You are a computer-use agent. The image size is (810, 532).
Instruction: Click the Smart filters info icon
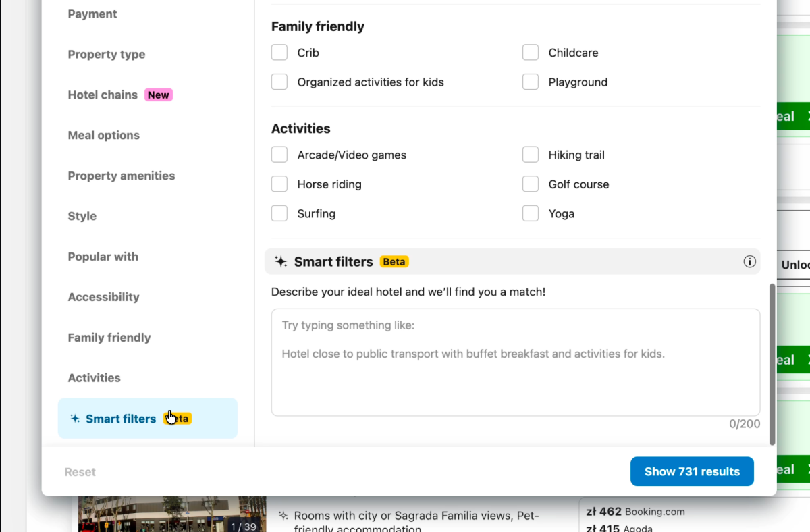pyautogui.click(x=749, y=261)
